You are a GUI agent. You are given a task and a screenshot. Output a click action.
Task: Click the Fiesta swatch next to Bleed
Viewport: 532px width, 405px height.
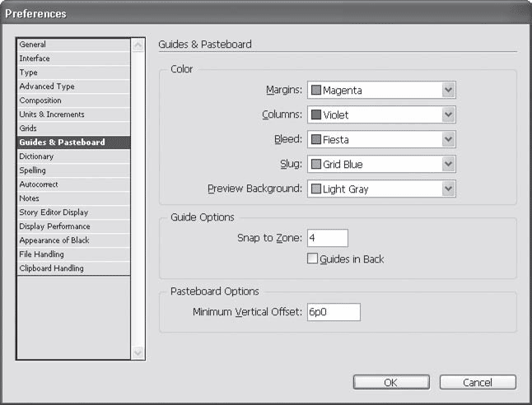click(315, 140)
